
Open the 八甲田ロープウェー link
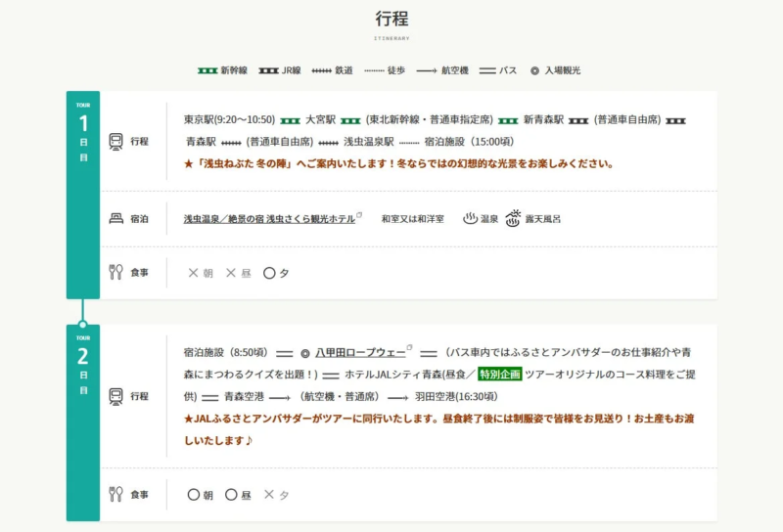(x=360, y=352)
